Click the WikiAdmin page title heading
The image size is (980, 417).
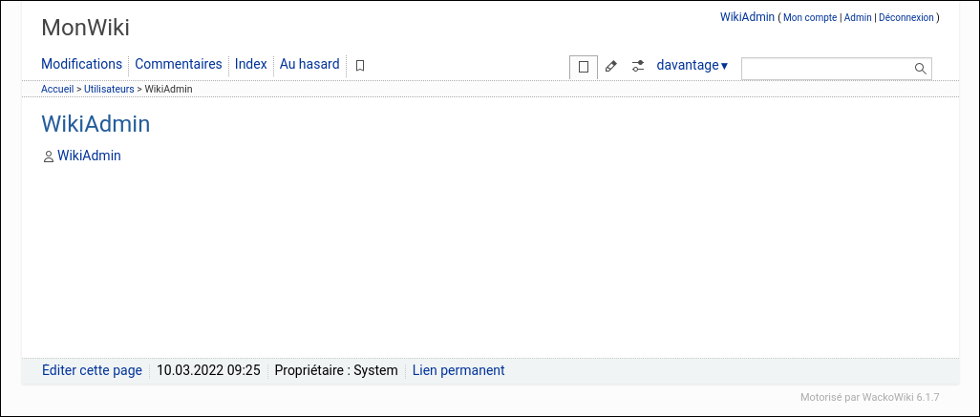pos(96,125)
